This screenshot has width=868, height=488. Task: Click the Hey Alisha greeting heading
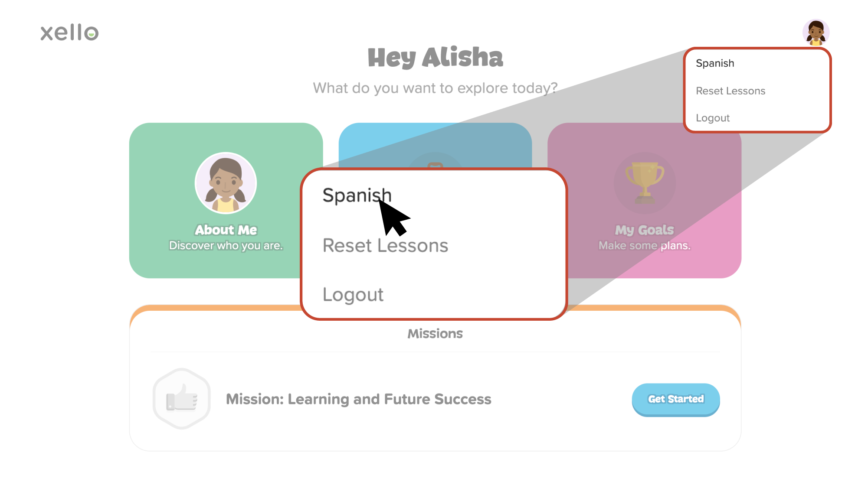tap(435, 57)
